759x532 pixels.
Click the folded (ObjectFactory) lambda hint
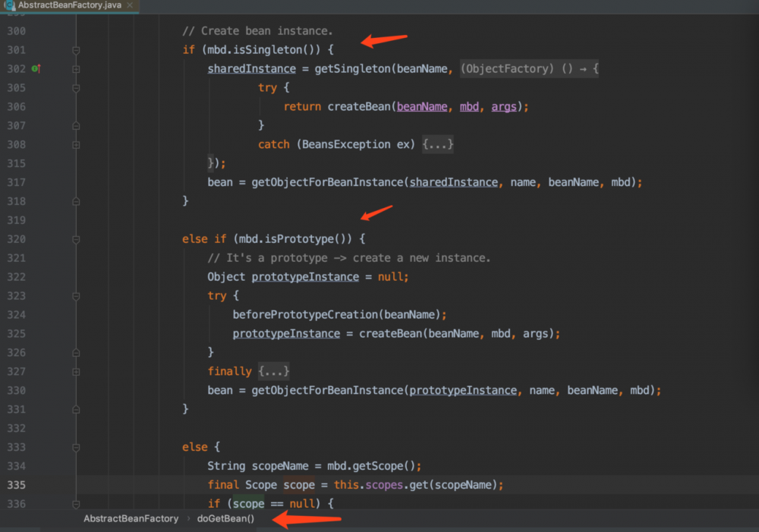pyautogui.click(x=529, y=69)
